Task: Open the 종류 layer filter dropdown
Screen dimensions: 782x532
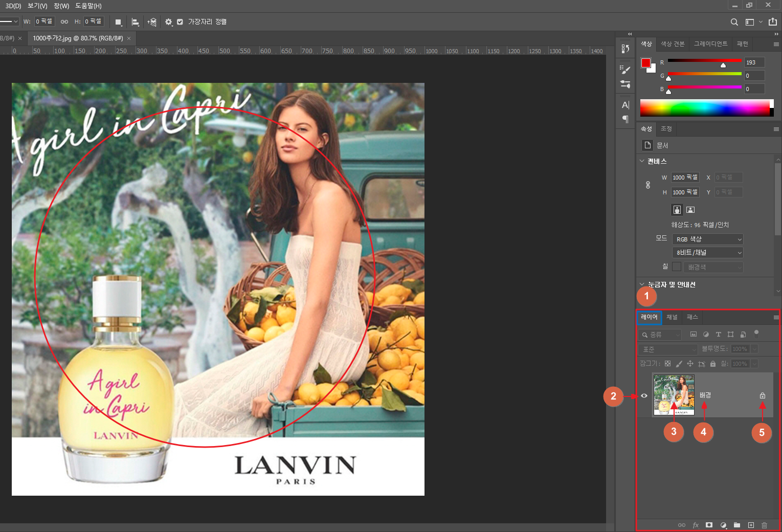Action: pyautogui.click(x=660, y=335)
